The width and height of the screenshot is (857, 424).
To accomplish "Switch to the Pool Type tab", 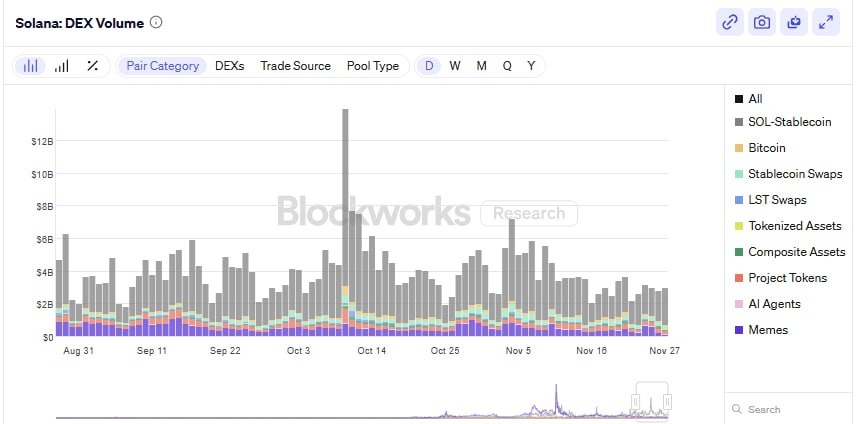I will [373, 66].
